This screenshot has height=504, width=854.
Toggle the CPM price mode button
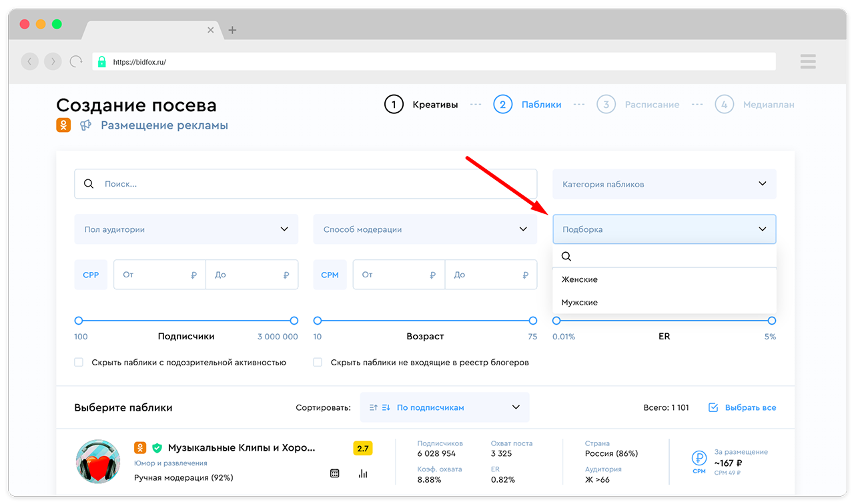(330, 275)
